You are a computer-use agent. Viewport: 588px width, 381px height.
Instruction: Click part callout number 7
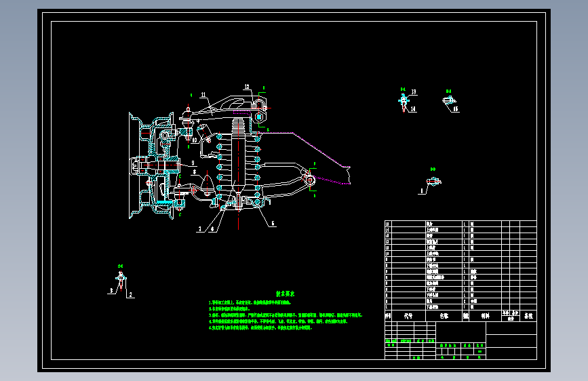200,228
